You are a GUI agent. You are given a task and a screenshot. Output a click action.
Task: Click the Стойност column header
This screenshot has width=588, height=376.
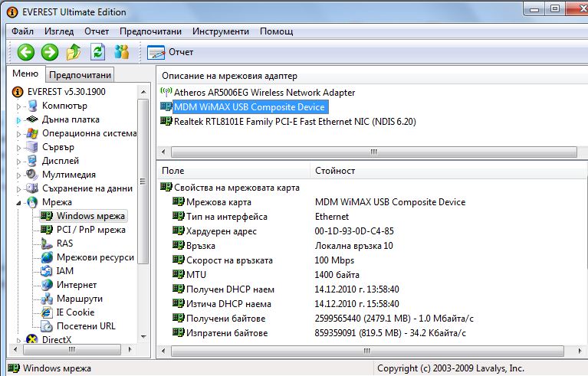335,171
